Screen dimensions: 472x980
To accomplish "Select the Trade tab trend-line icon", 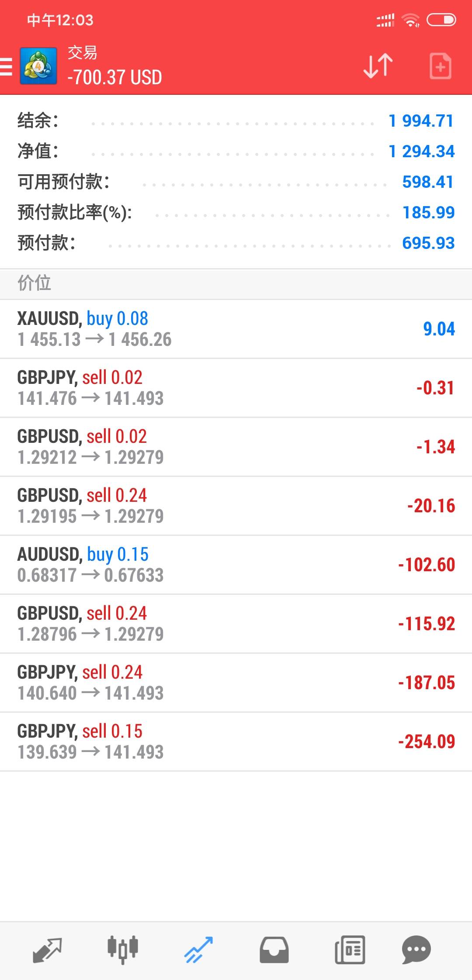I will click(x=198, y=950).
